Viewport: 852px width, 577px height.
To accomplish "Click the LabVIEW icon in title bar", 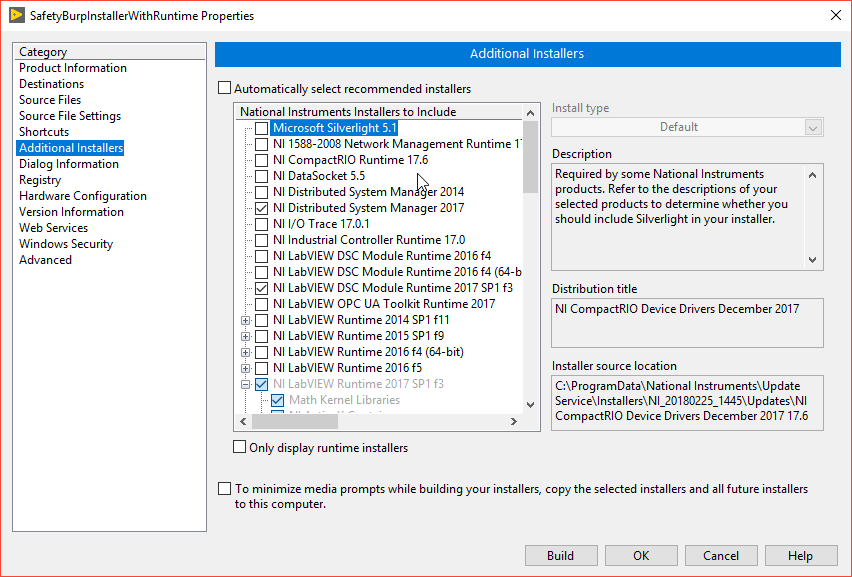I will 17,15.
